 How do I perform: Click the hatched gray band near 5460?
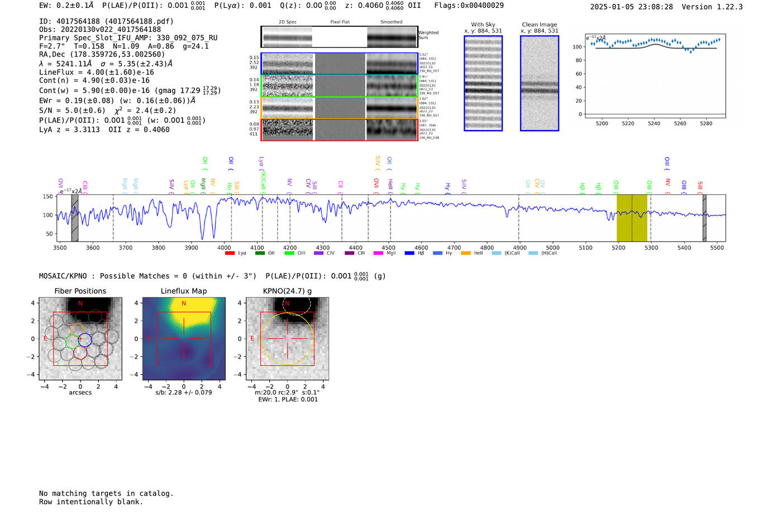point(704,218)
